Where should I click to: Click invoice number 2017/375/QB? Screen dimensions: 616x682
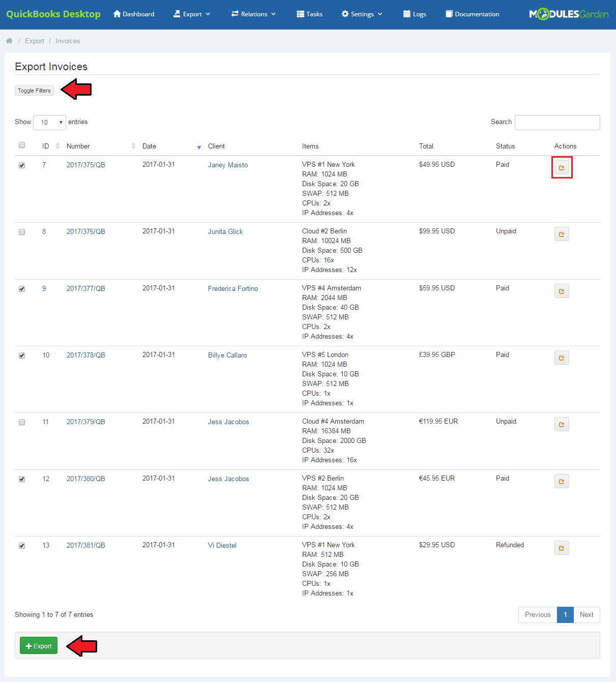pos(86,165)
